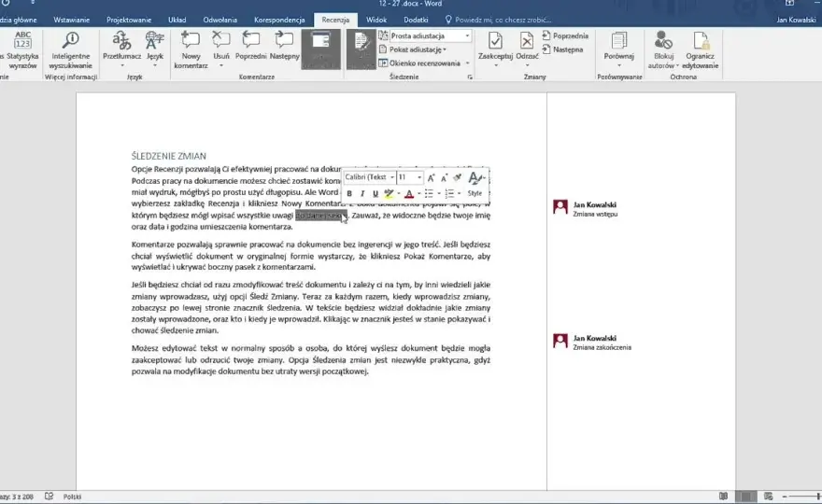Click the Style label in mini toolbar
Viewport: 822px width, 504px height.
pyautogui.click(x=475, y=193)
